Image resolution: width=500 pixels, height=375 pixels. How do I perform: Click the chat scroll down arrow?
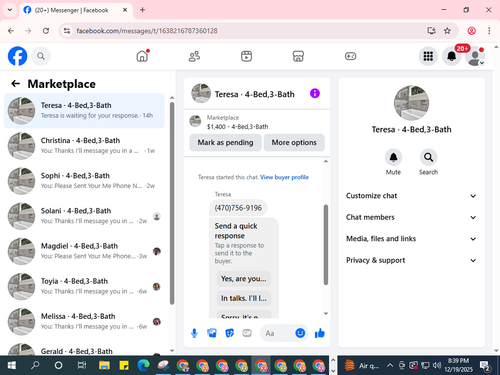coord(326,313)
